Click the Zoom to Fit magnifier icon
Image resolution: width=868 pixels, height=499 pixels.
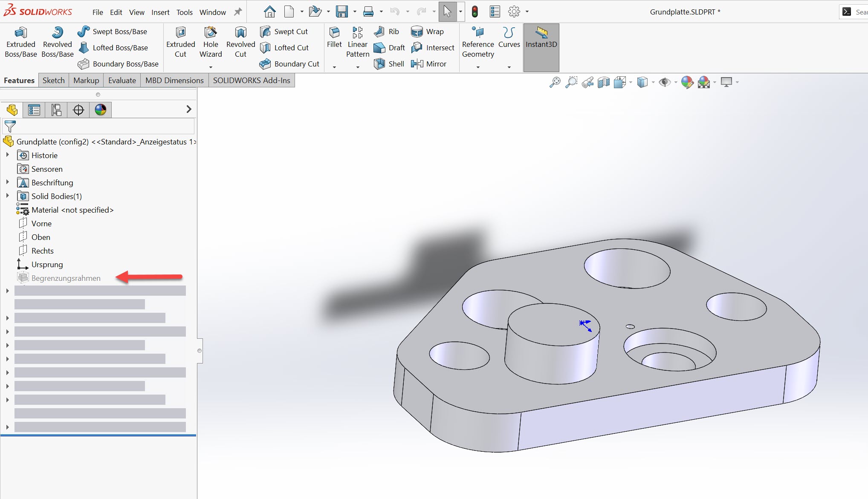point(555,82)
